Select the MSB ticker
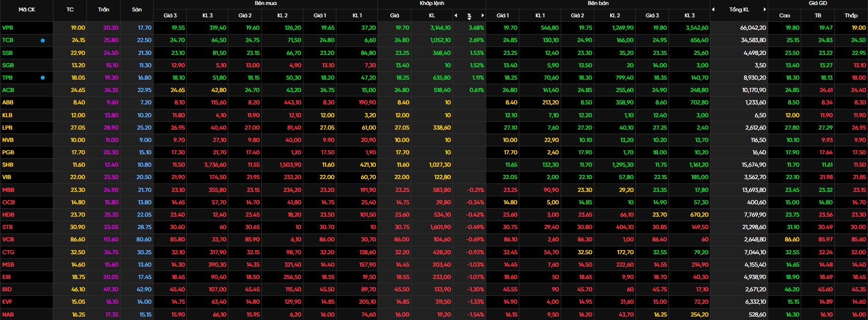The width and height of the screenshot is (868, 320). click(8, 265)
